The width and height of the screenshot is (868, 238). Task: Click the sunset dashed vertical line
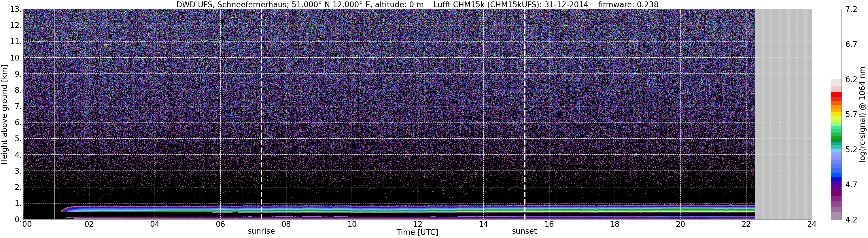[x=525, y=114]
